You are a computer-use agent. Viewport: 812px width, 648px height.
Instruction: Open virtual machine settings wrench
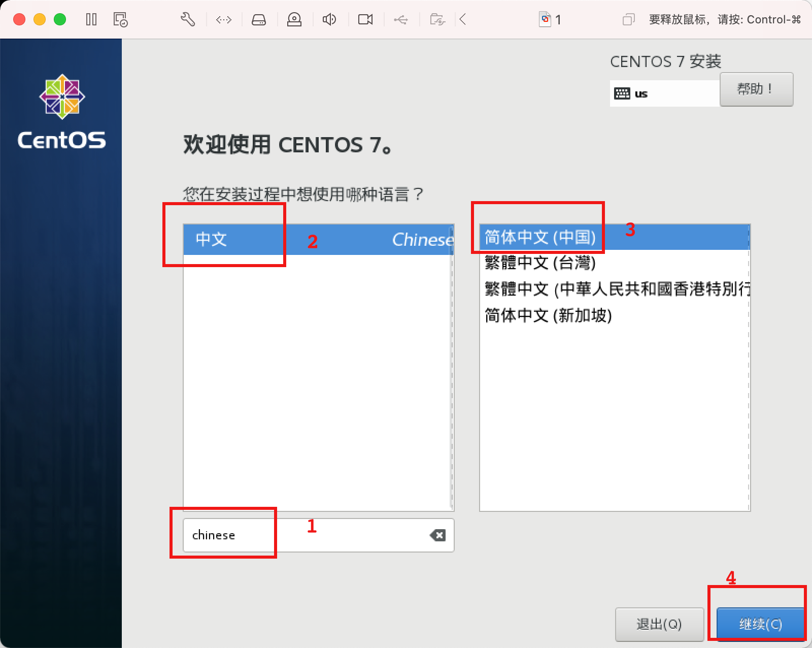tap(188, 19)
